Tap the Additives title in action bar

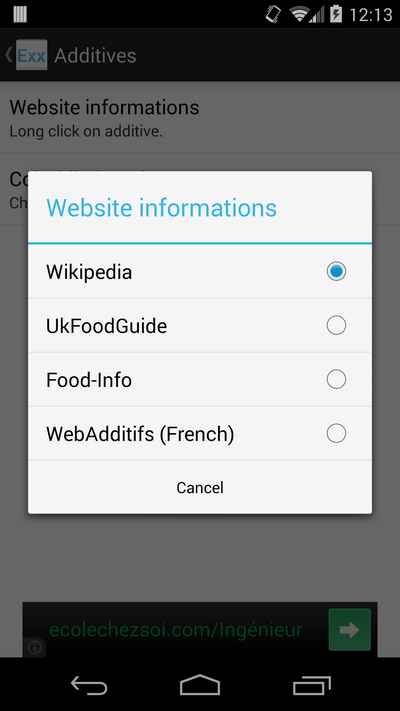pyautogui.click(x=95, y=55)
